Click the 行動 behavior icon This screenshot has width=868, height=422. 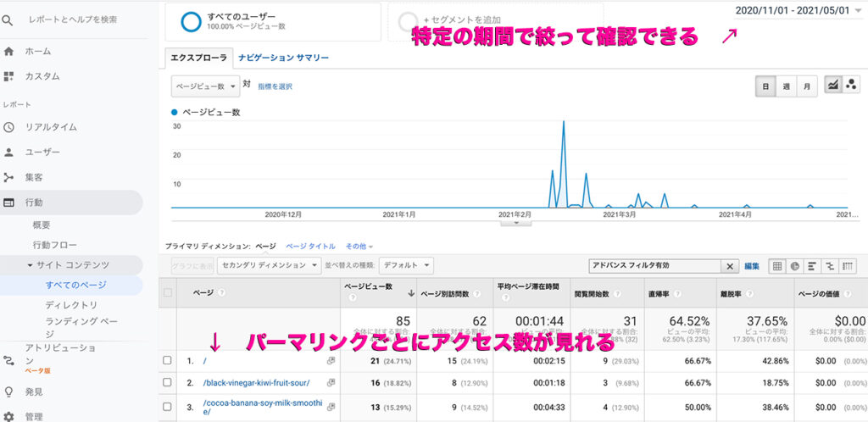pyautogui.click(x=8, y=203)
